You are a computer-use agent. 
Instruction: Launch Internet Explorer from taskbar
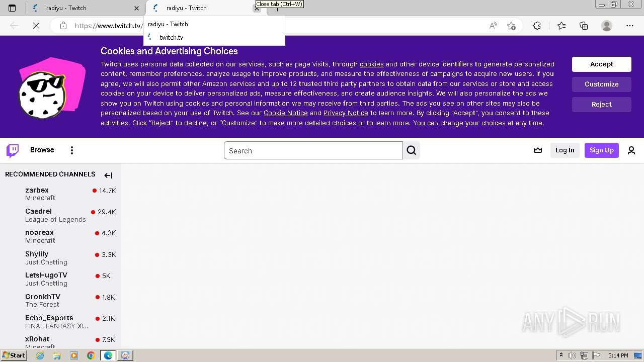(40, 355)
